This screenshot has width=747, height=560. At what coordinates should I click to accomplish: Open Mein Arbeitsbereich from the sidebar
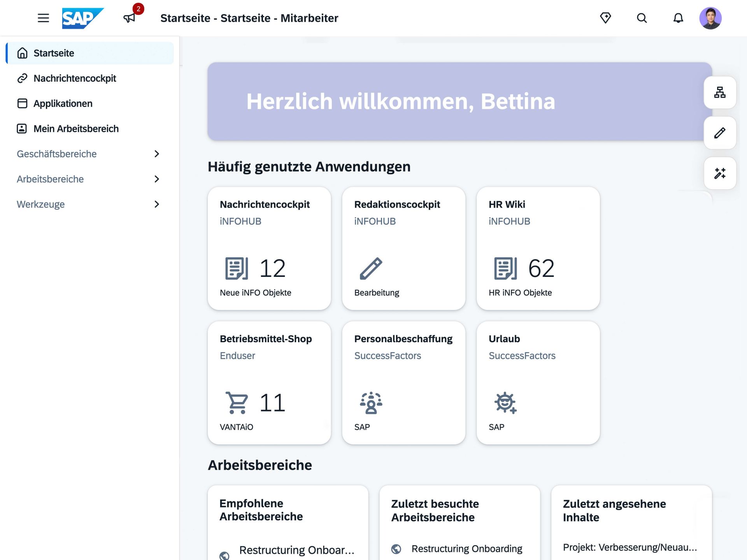pyautogui.click(x=90, y=129)
